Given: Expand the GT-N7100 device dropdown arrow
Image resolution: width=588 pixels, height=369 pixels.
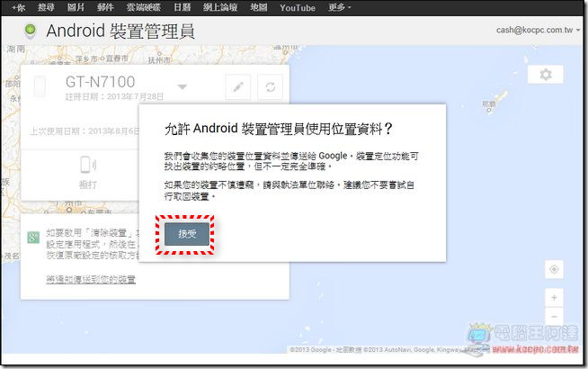Looking at the screenshot, I should pyautogui.click(x=183, y=87).
